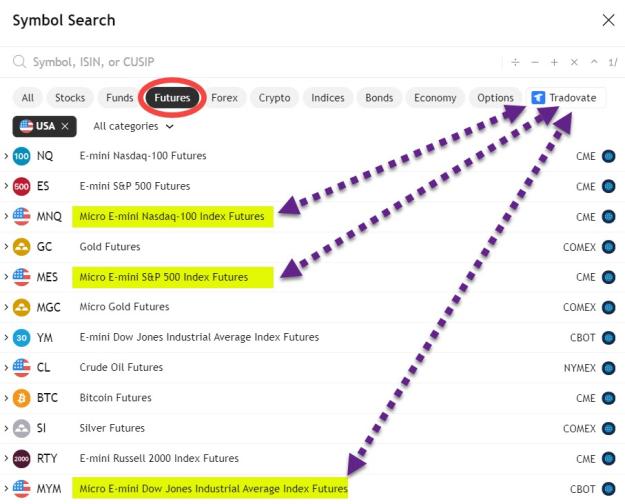Click the MES US flag icon

click(x=22, y=277)
